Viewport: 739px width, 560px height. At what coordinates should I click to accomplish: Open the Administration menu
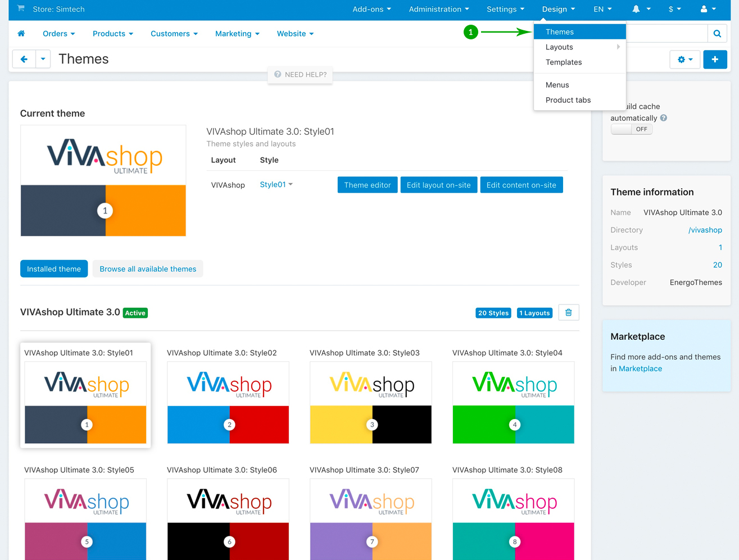coord(439,9)
